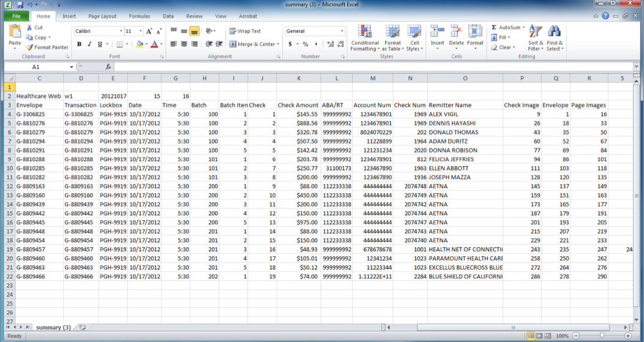Select the summary (3) sheet tab
This screenshot has width=644, height=342.
pyautogui.click(x=53, y=327)
